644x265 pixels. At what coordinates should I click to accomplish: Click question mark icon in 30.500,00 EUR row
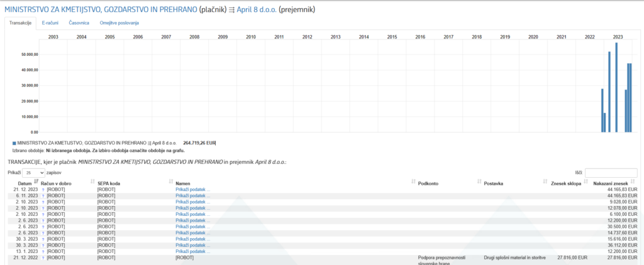(43, 227)
